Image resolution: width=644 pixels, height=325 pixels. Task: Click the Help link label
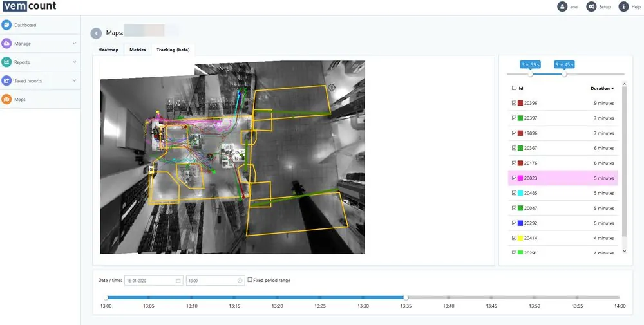(636, 7)
